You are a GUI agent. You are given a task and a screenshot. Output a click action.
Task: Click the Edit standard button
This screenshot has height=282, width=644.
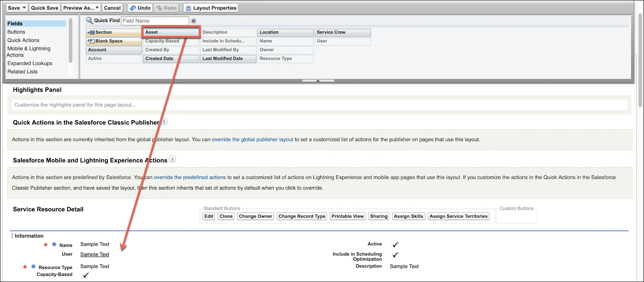click(x=209, y=216)
